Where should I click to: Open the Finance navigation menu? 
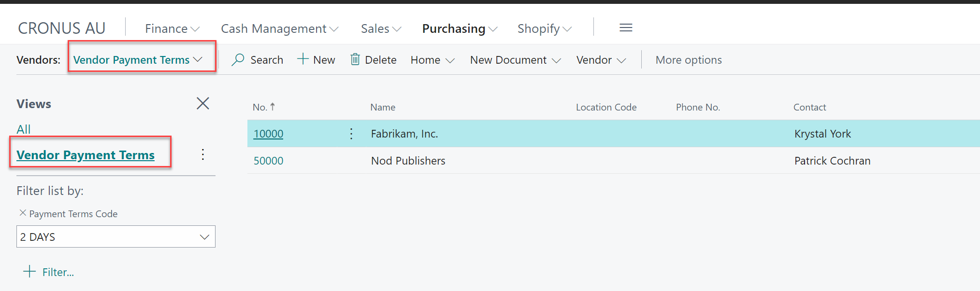click(172, 29)
